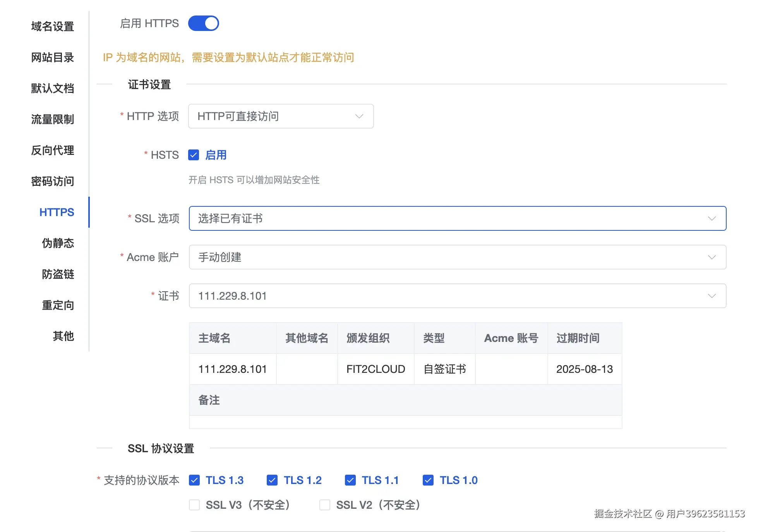Expand the SSL 选项 dropdown arrow
Viewport: 758px width, 532px height.
point(712,218)
